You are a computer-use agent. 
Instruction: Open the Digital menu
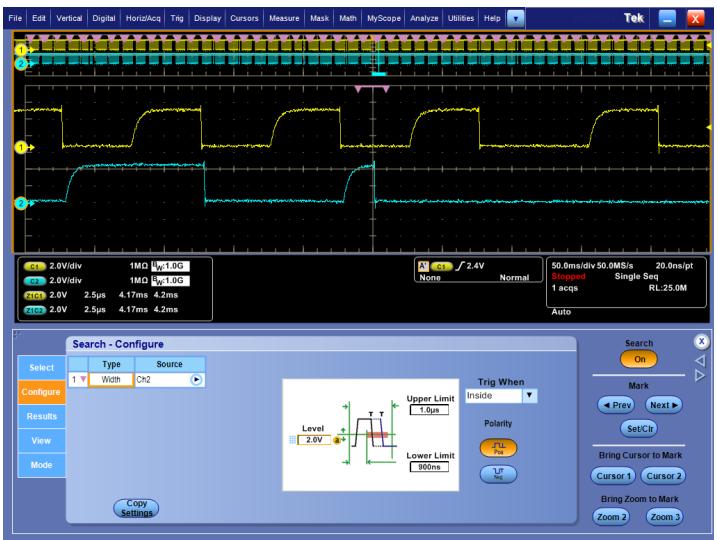104,18
